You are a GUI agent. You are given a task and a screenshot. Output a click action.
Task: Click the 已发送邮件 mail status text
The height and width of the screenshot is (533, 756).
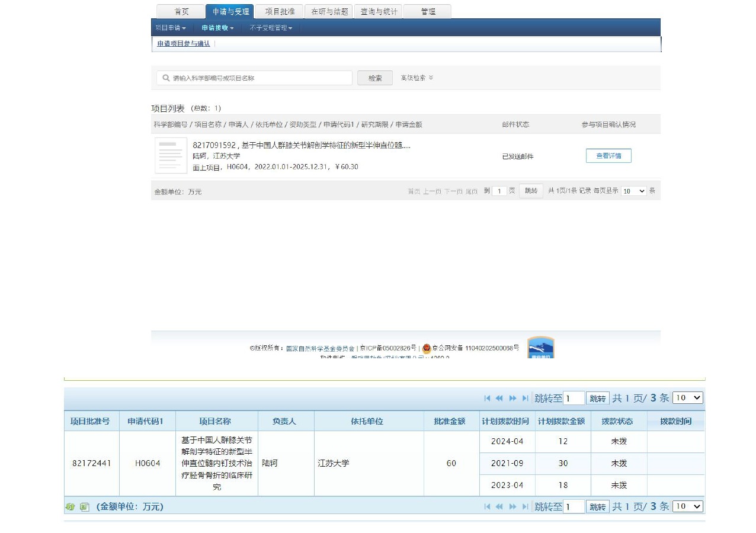[x=518, y=156]
